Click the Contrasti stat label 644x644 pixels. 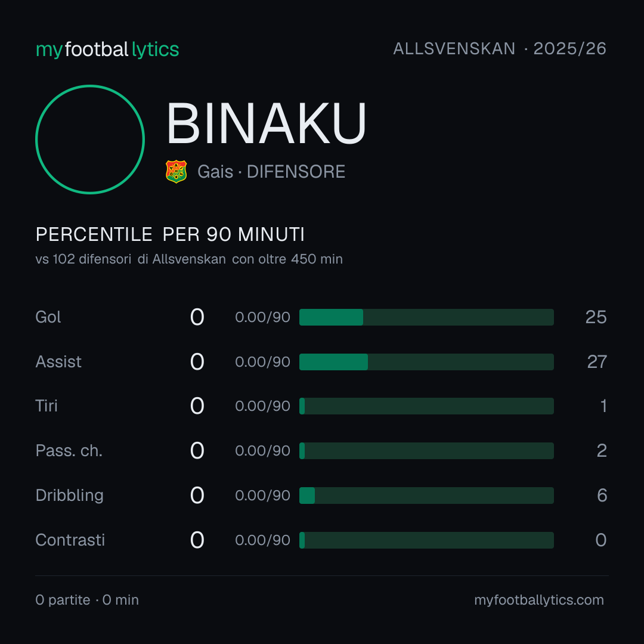tap(70, 540)
